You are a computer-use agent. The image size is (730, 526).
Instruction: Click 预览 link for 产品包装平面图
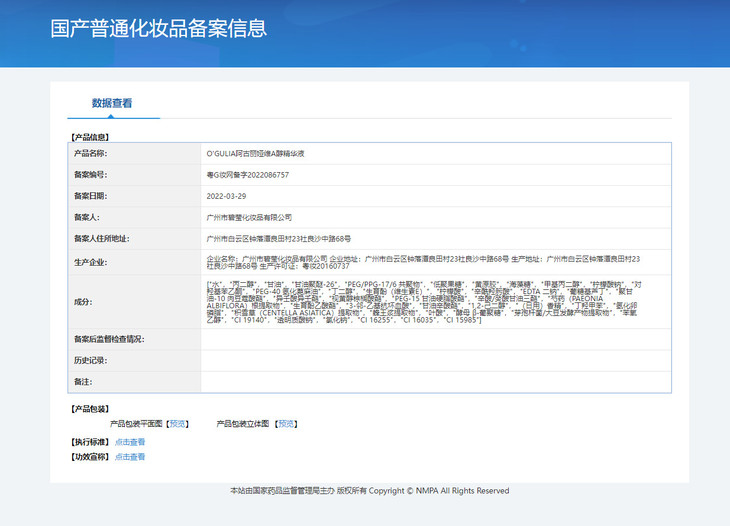point(177,424)
